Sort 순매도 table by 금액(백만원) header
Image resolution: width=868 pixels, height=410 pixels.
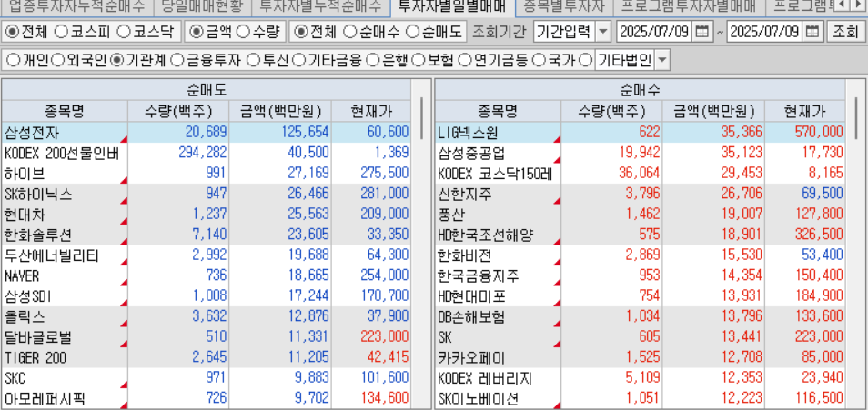(280, 112)
